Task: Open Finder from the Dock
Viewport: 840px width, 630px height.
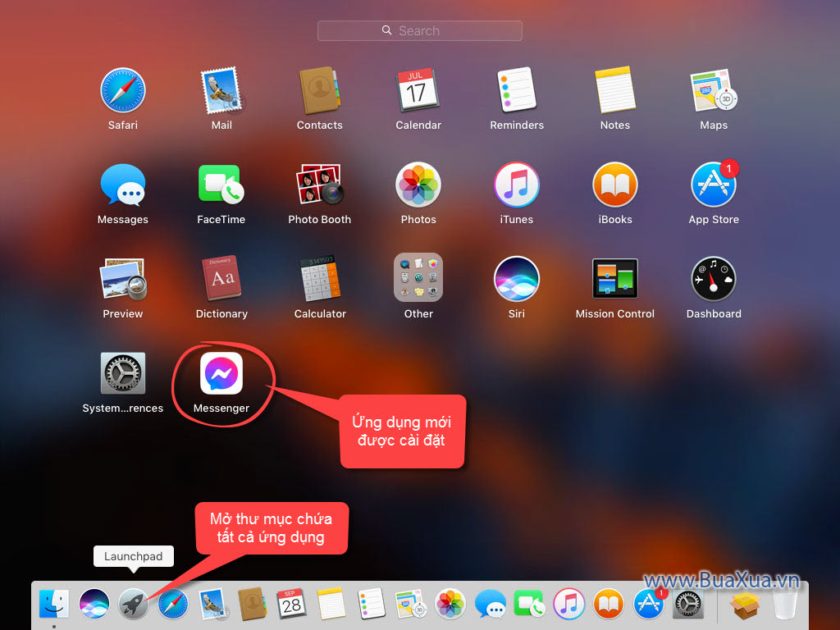Action: 54,604
